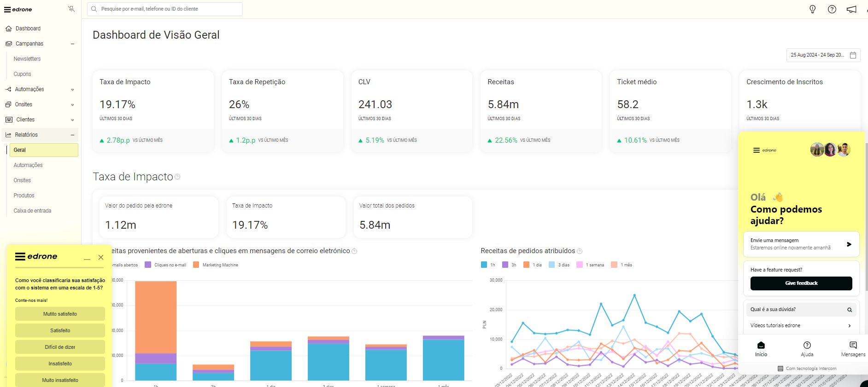The image size is (868, 387).
Task: Expand the Automações menu chevron
Action: pos(72,90)
